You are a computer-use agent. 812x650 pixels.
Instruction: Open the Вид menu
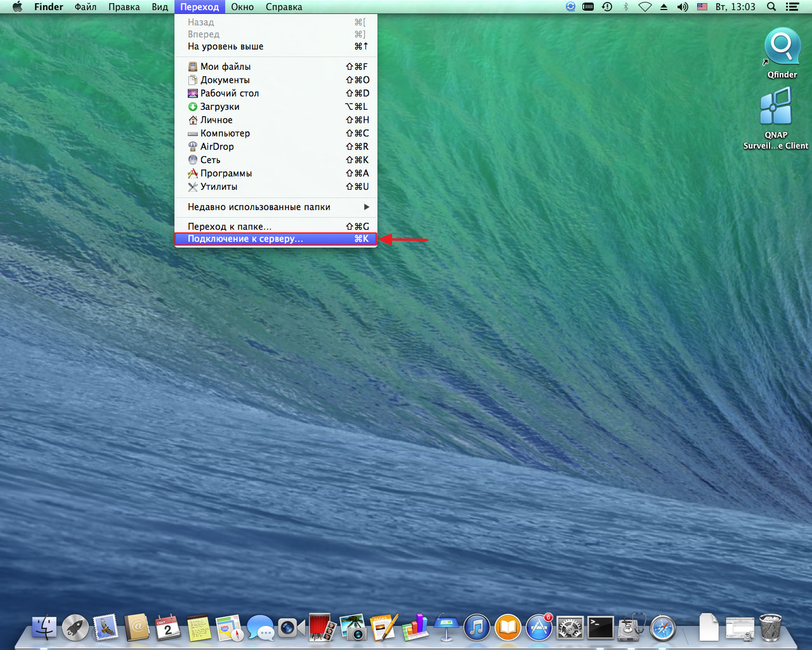[160, 6]
